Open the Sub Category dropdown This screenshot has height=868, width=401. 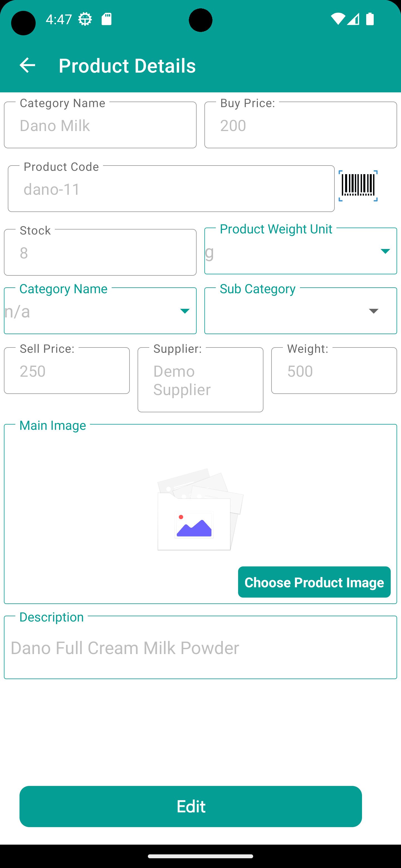300,311
